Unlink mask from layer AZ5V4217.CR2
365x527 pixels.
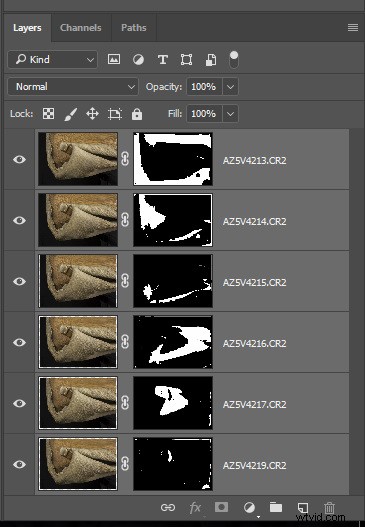tap(125, 403)
